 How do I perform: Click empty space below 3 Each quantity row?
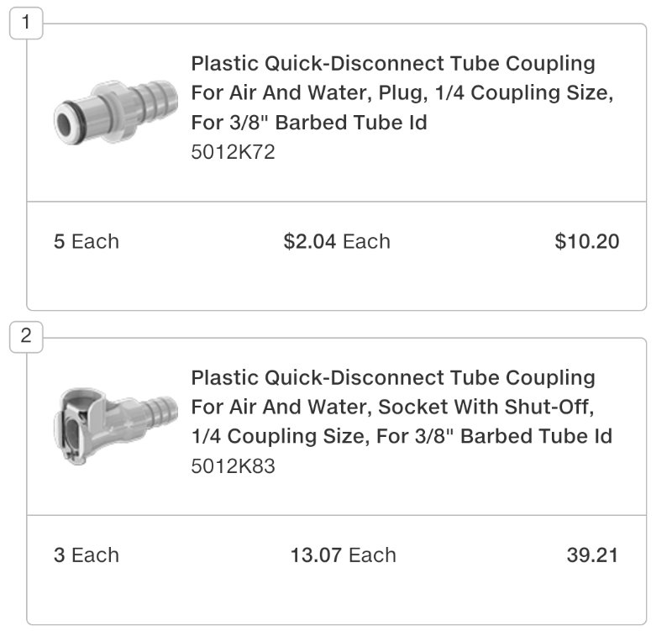(x=336, y=598)
